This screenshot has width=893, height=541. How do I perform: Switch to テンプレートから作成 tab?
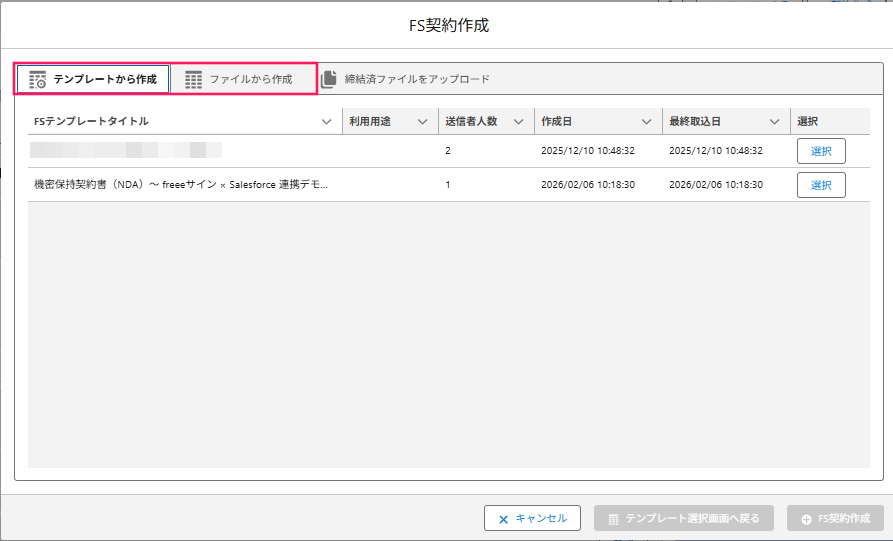pos(93,79)
